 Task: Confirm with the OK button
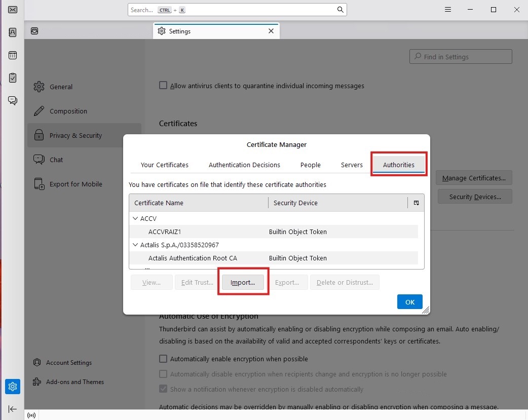point(410,302)
